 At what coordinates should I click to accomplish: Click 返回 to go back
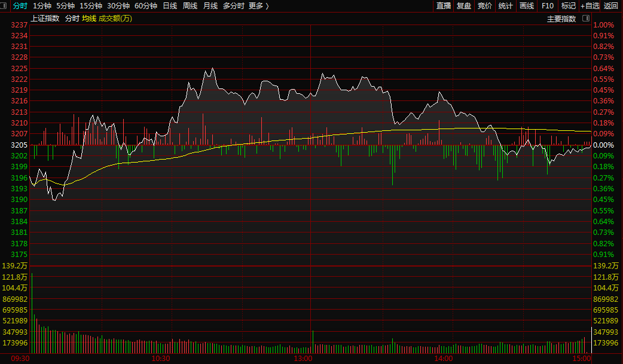pyautogui.click(x=611, y=6)
